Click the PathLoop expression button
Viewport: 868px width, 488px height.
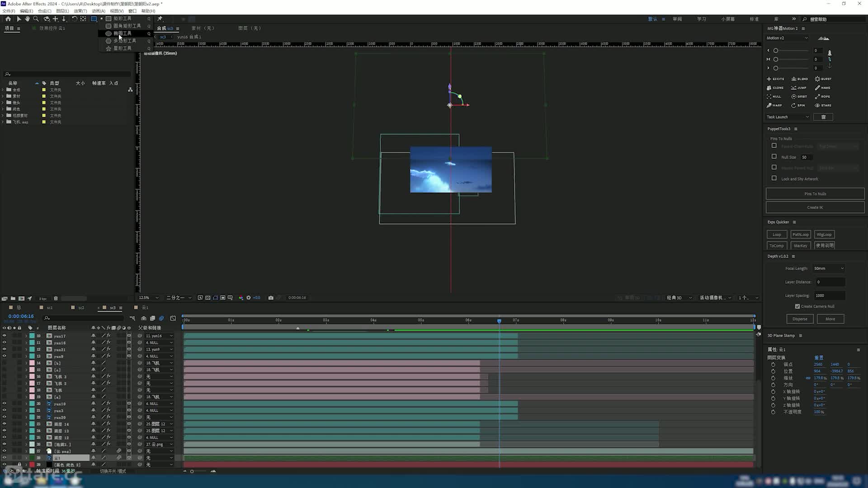point(801,235)
